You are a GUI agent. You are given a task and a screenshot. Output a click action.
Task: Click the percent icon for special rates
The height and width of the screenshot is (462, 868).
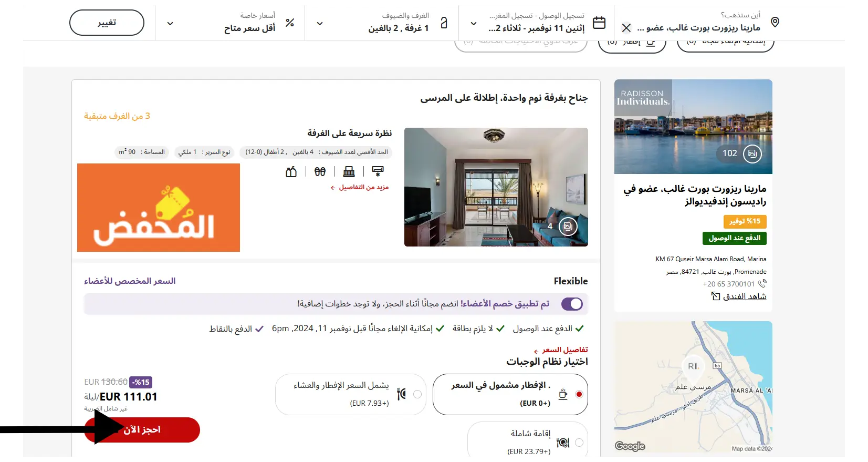click(290, 23)
